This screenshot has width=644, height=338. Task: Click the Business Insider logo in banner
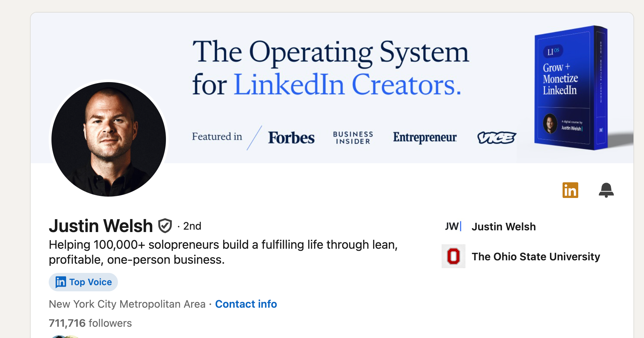(x=353, y=138)
